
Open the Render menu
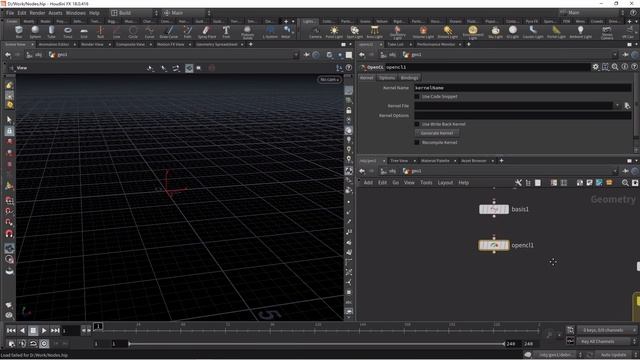tap(37, 13)
